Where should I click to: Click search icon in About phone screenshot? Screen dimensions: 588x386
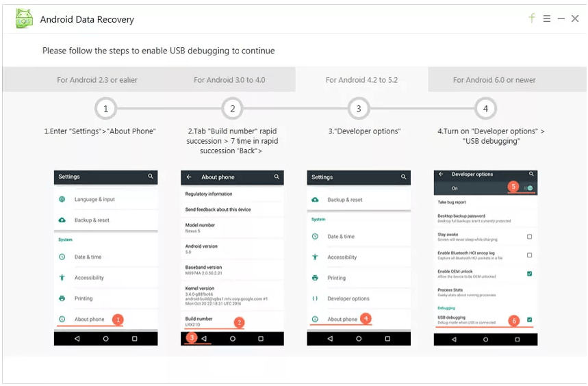[x=277, y=177]
